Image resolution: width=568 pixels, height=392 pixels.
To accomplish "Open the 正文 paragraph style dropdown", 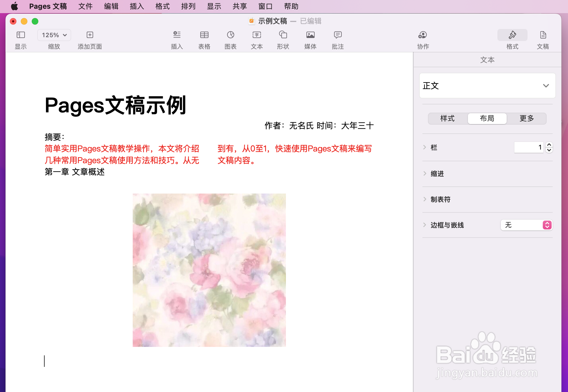I will 487,86.
